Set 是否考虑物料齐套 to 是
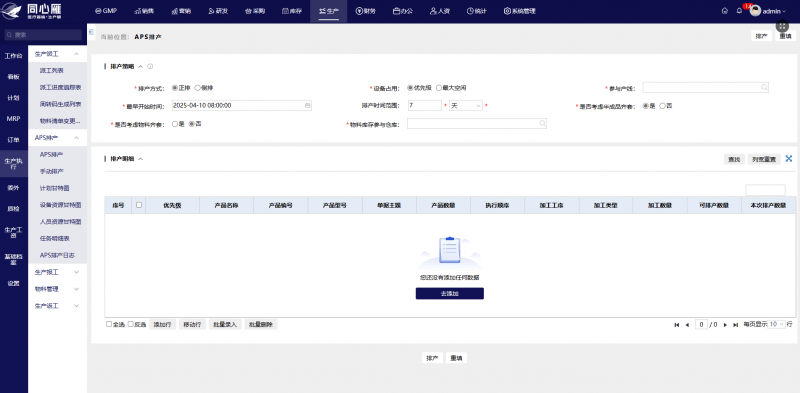The width and height of the screenshot is (800, 393). coord(175,124)
